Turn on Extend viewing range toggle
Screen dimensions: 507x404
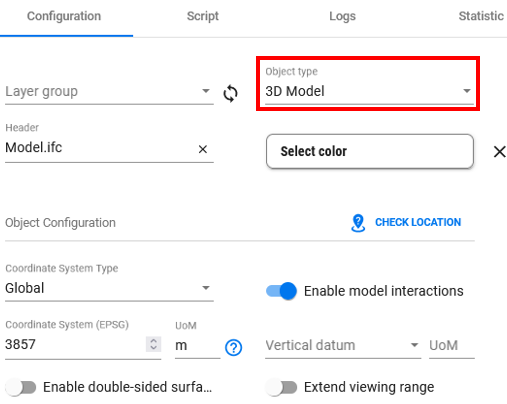281,387
